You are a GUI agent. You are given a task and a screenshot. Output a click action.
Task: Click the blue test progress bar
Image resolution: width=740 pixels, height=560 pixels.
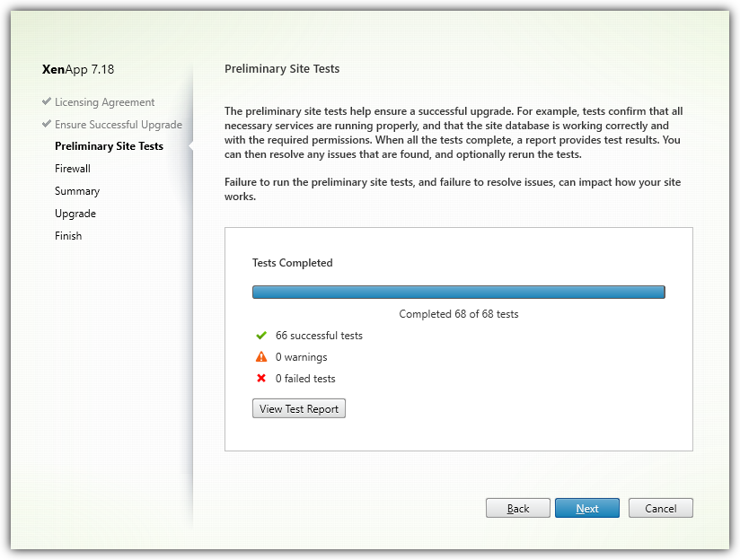point(459,292)
